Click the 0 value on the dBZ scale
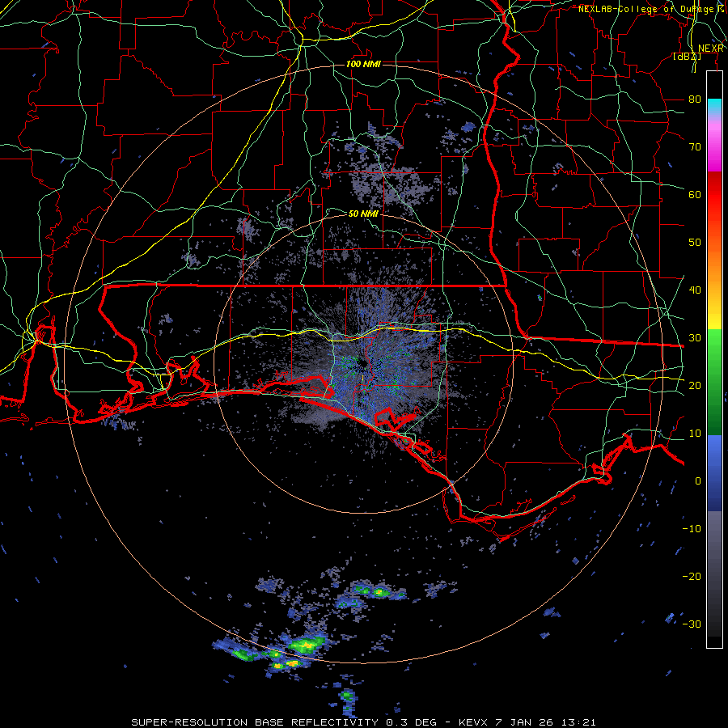728x728 pixels. click(x=698, y=481)
